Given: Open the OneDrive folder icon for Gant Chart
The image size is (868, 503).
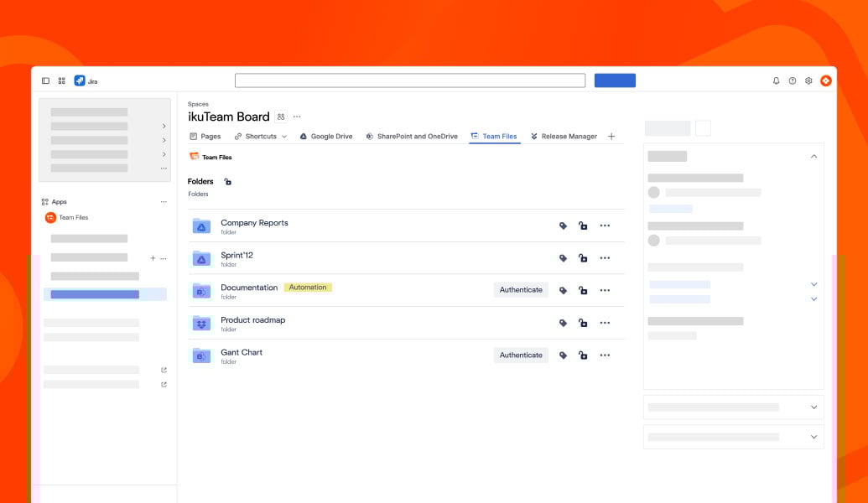Looking at the screenshot, I should (200, 355).
